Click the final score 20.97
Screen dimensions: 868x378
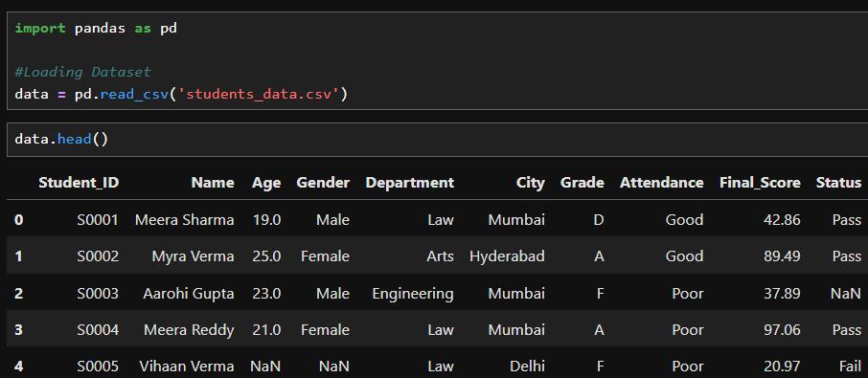pos(782,367)
